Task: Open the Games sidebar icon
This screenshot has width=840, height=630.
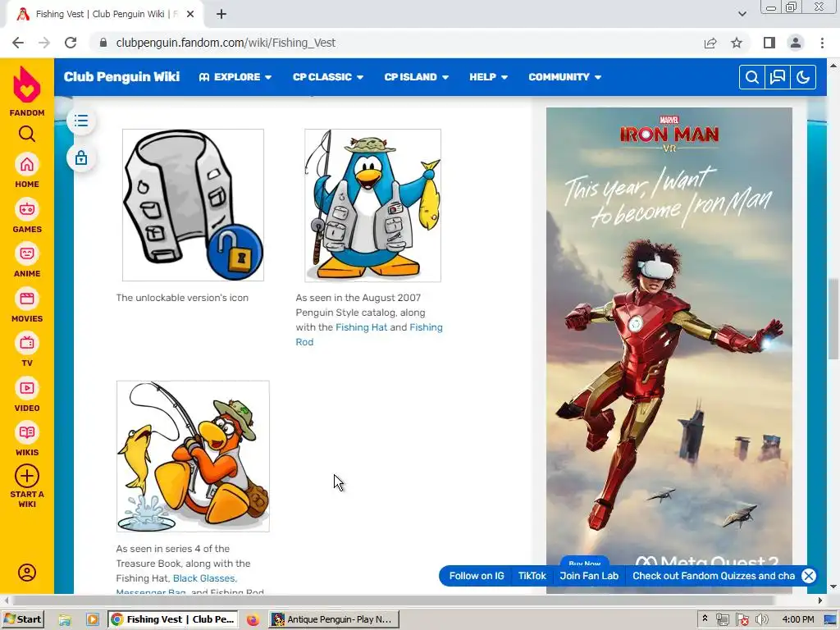Action: 27,209
